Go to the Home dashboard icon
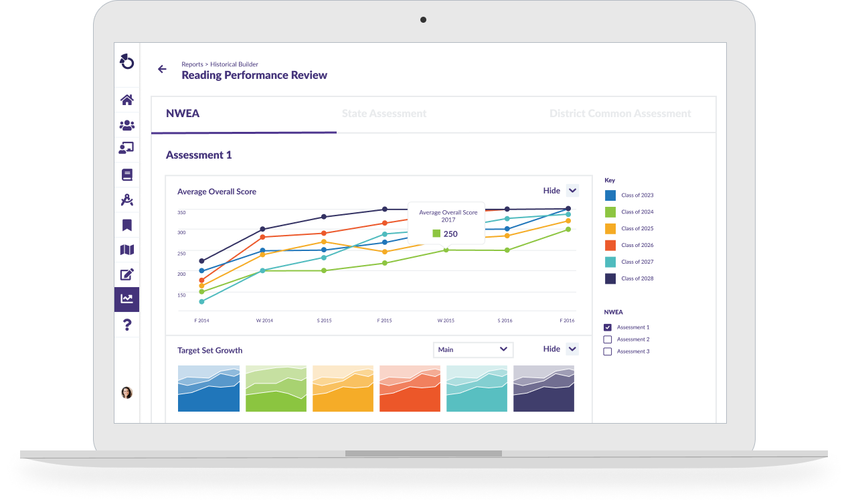 click(126, 99)
